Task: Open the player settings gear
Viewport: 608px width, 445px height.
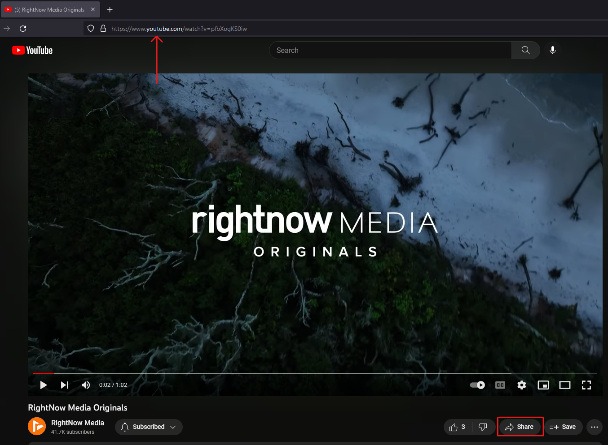Action: [x=522, y=385]
